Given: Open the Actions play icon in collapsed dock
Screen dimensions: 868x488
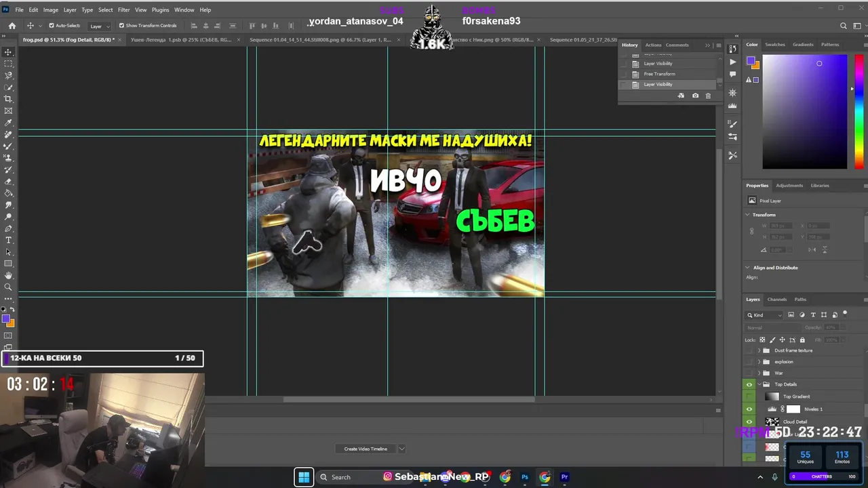Looking at the screenshot, I should tap(732, 62).
